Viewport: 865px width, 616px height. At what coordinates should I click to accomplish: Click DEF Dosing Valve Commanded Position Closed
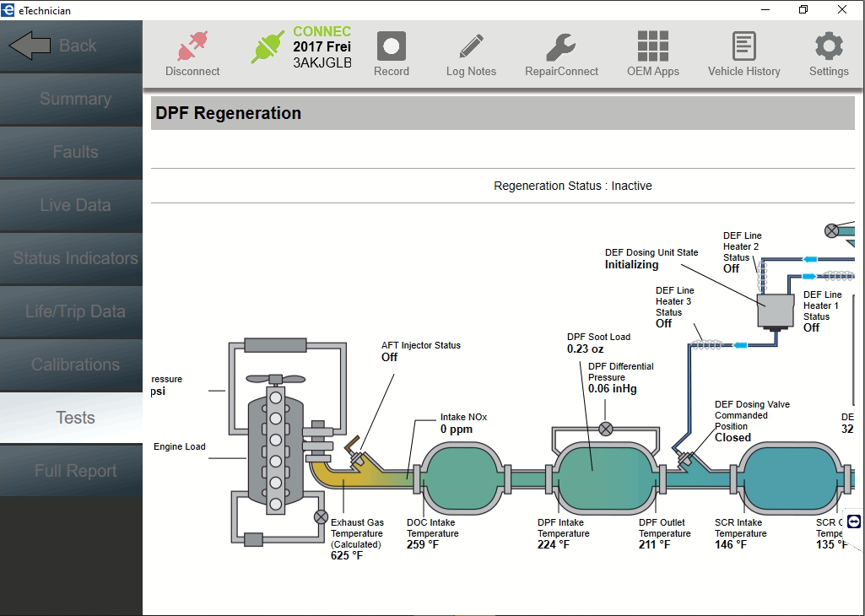pyautogui.click(x=733, y=437)
